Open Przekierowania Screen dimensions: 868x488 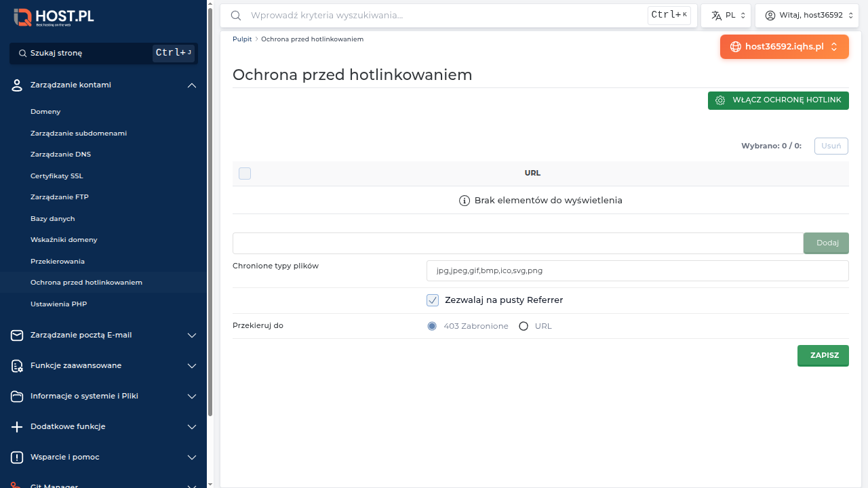pyautogui.click(x=58, y=262)
